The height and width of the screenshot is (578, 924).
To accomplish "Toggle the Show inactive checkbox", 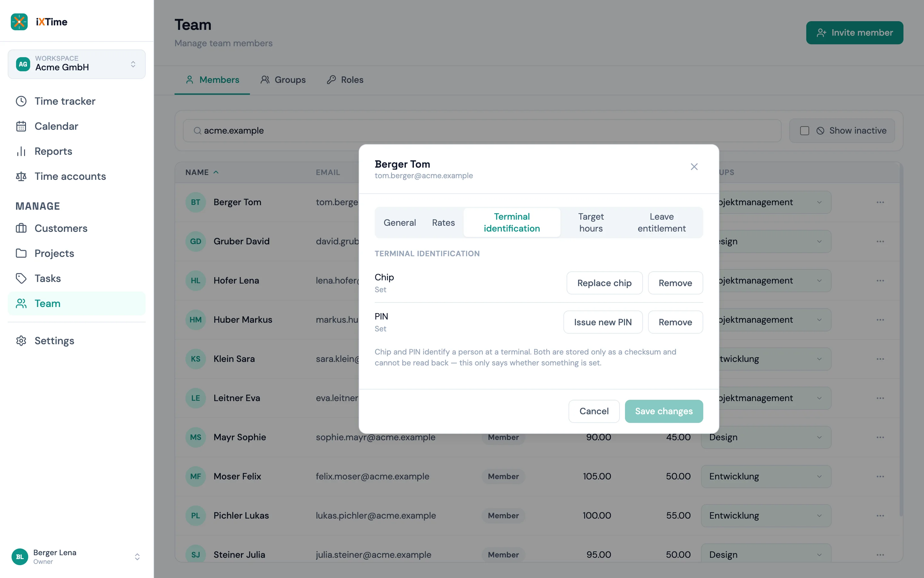I will coord(805,131).
